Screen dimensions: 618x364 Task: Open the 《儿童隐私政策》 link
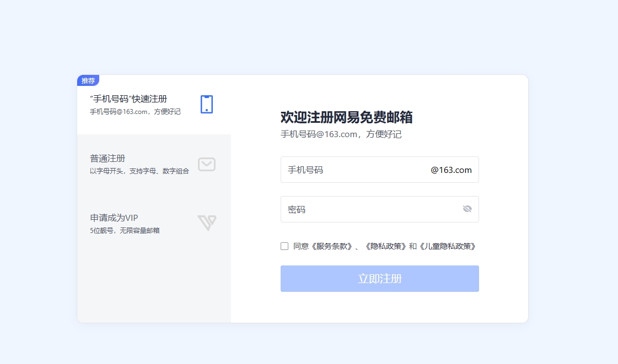[448, 246]
